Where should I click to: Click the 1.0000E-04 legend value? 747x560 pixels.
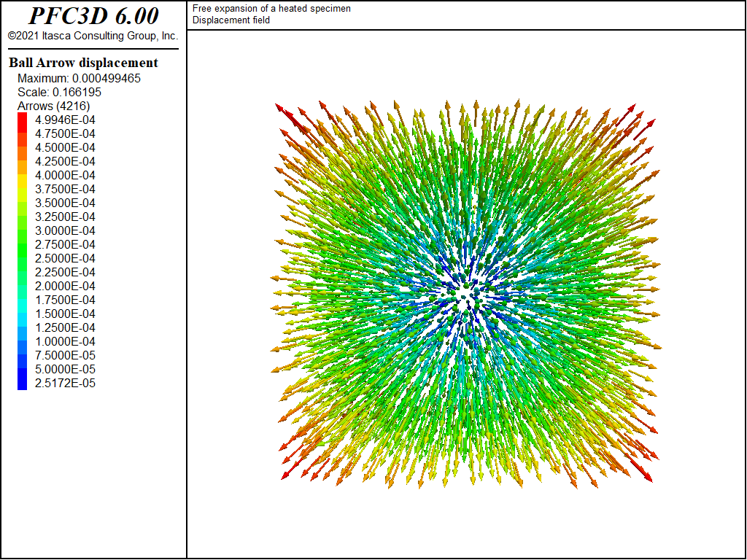coord(65,341)
